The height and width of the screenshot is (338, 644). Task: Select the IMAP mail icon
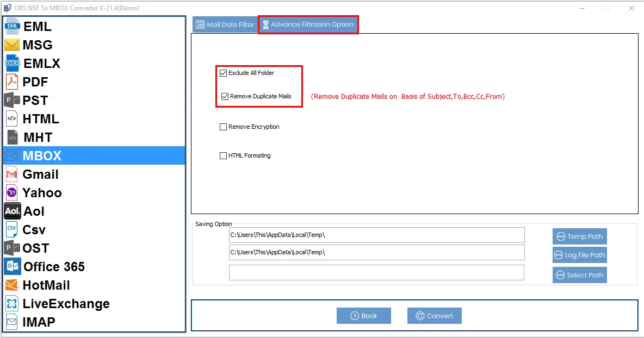pyautogui.click(x=12, y=322)
